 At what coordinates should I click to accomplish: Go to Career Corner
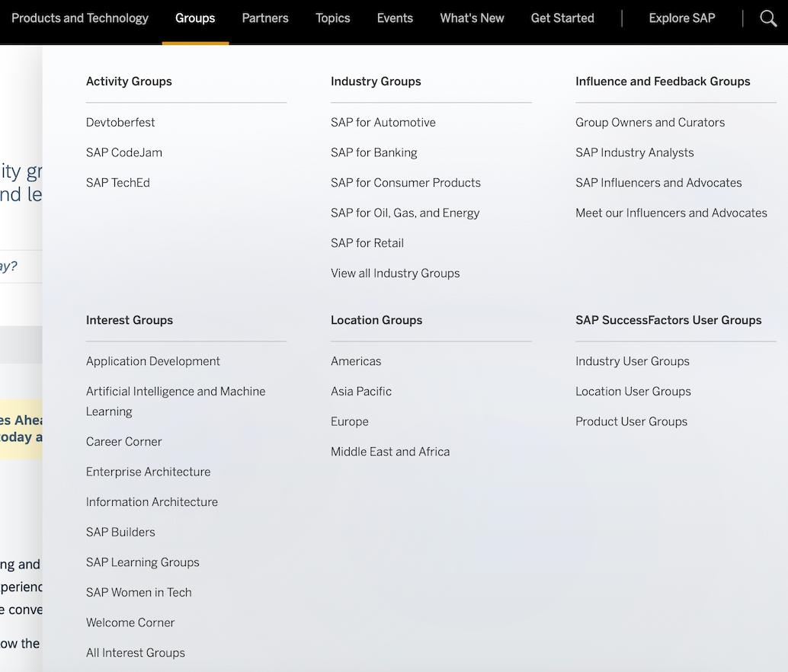point(124,442)
